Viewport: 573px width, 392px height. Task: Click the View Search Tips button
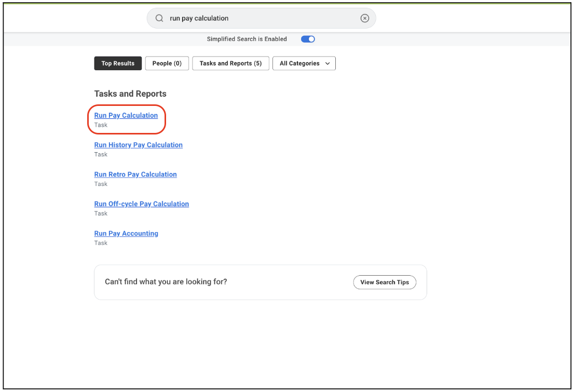[x=385, y=282]
